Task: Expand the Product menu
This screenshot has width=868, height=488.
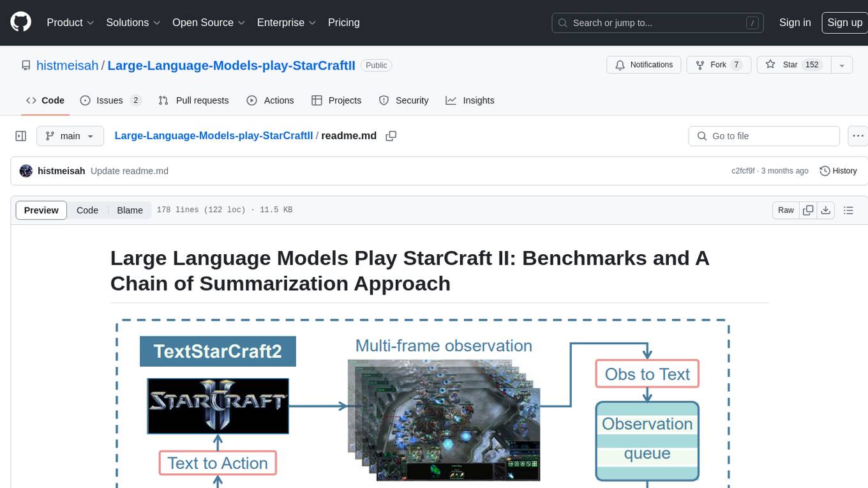Action: (70, 22)
